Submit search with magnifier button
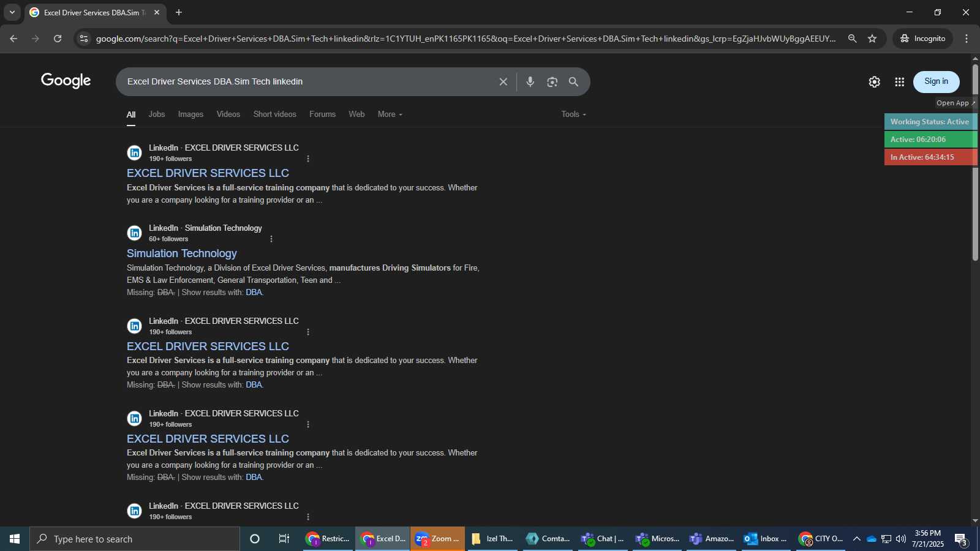Image resolution: width=980 pixels, height=551 pixels. (x=574, y=81)
